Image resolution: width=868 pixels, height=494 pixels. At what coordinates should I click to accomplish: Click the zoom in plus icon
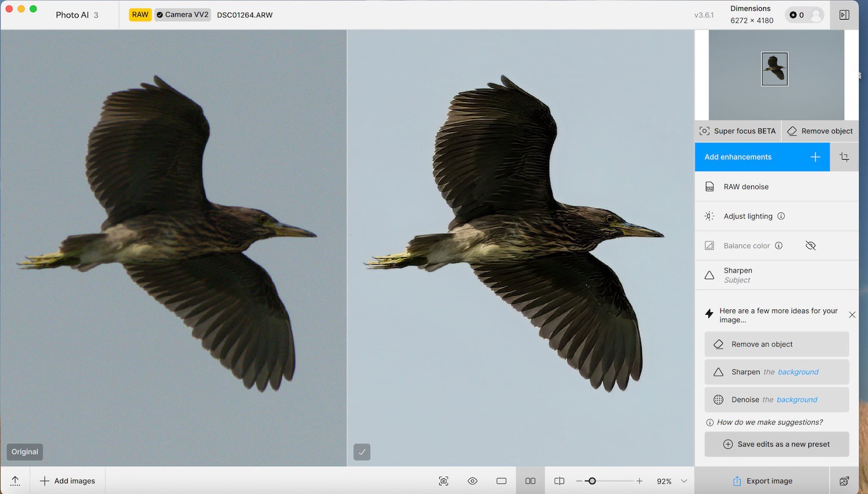pyautogui.click(x=639, y=481)
